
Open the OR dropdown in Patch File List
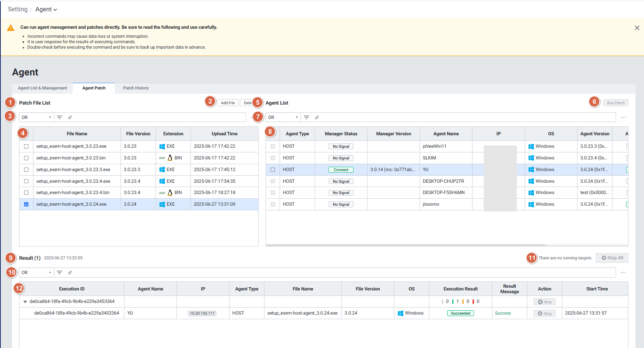(x=36, y=117)
